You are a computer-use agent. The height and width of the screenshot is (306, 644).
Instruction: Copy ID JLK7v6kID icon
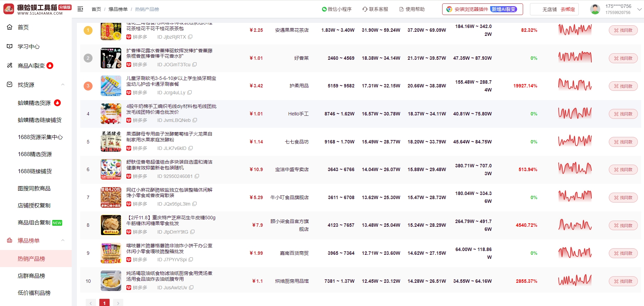click(191, 148)
